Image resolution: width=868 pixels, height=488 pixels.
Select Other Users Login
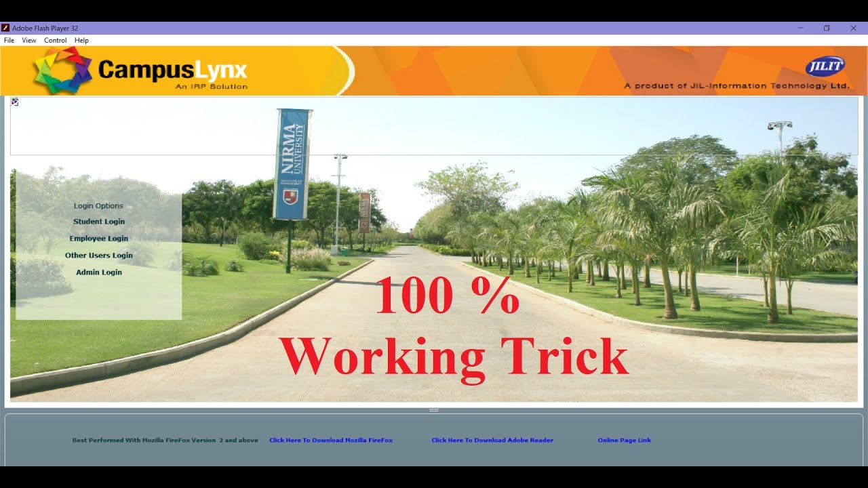tap(99, 256)
